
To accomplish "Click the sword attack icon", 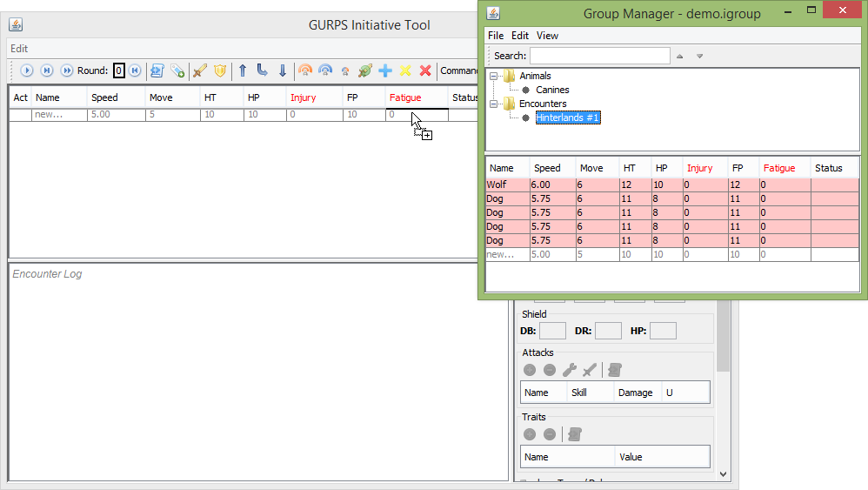I will point(200,70).
